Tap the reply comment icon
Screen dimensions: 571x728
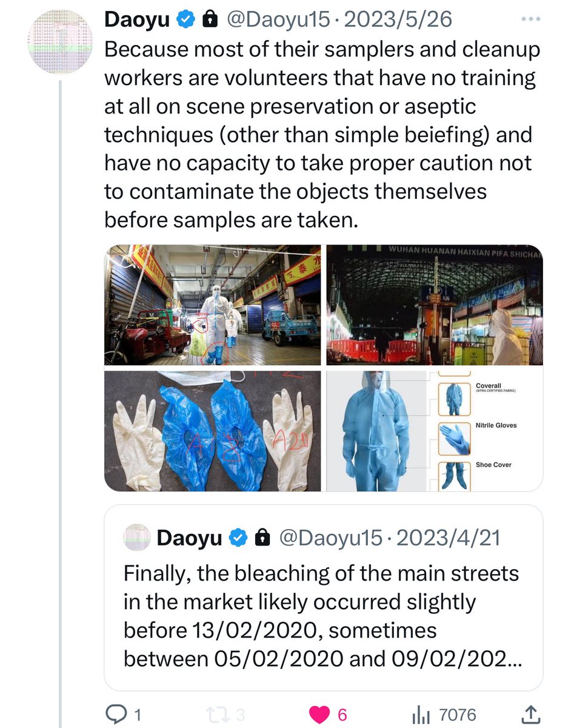pyautogui.click(x=116, y=715)
